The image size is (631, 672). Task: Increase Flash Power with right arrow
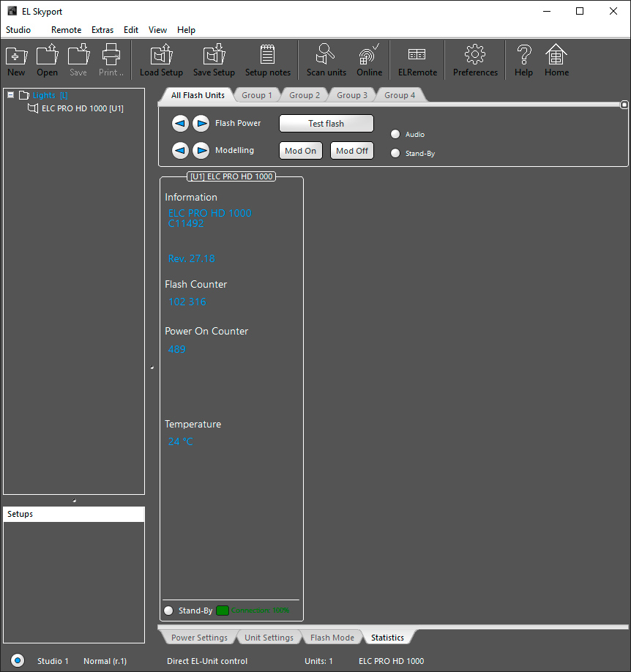[x=201, y=123]
